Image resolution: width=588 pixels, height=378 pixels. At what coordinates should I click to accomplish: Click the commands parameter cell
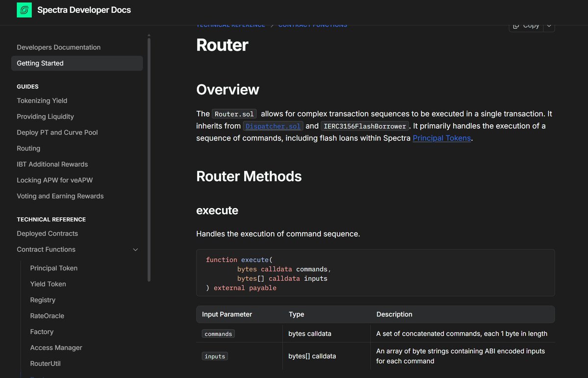coord(218,334)
